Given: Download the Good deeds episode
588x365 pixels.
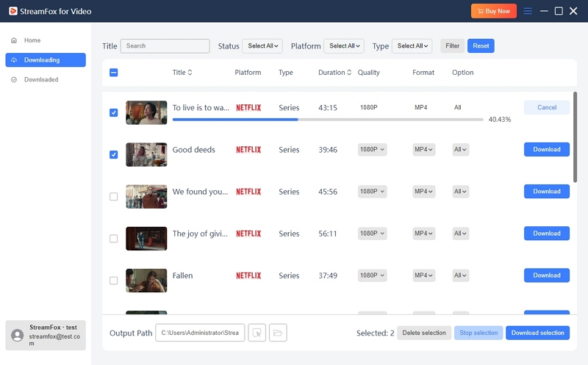Looking at the screenshot, I should pos(547,149).
